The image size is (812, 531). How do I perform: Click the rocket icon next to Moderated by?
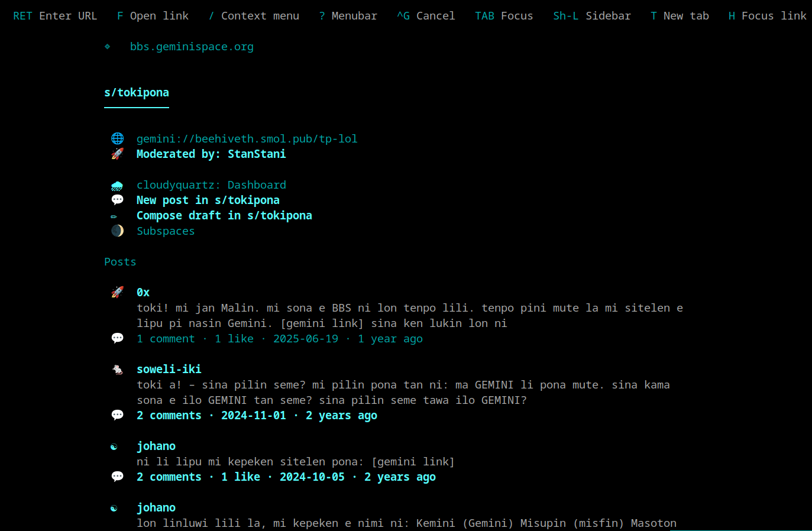[x=118, y=154]
